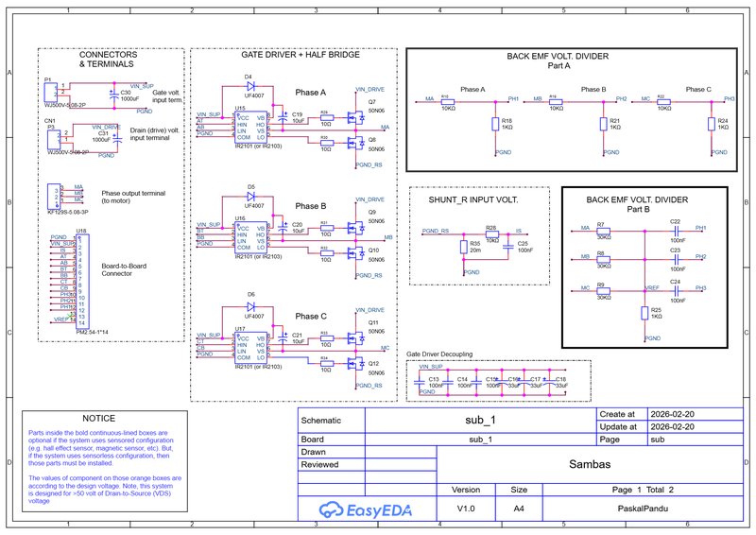This screenshot has width=756, height=535.
Task: Click the KF129S three-pin phase output connector
Action: pyautogui.click(x=54, y=196)
